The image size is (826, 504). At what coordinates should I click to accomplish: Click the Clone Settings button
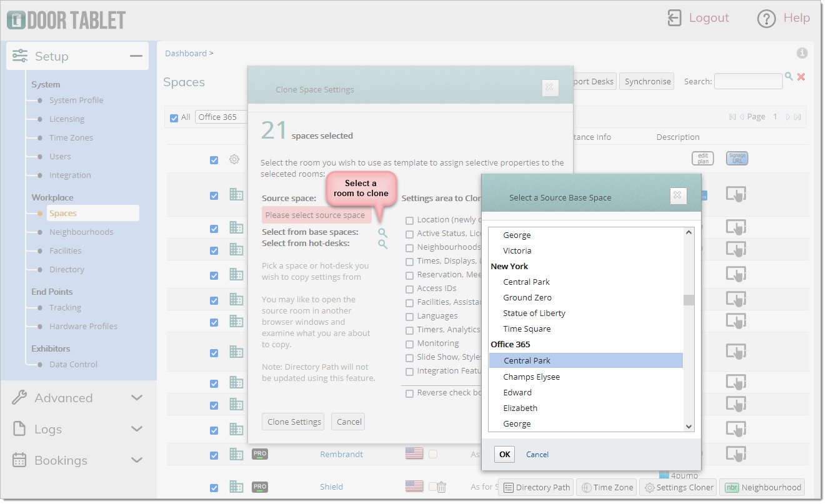coord(294,422)
